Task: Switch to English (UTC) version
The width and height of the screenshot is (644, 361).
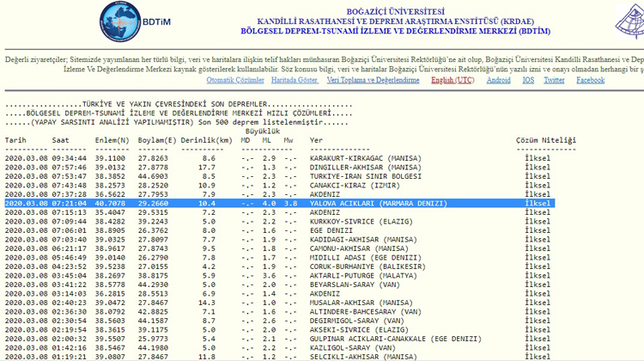Action: [x=453, y=80]
